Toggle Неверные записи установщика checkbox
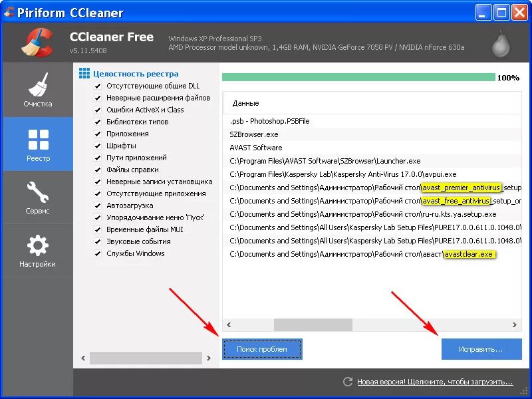Viewport: 532px width, 399px height. coord(98,182)
